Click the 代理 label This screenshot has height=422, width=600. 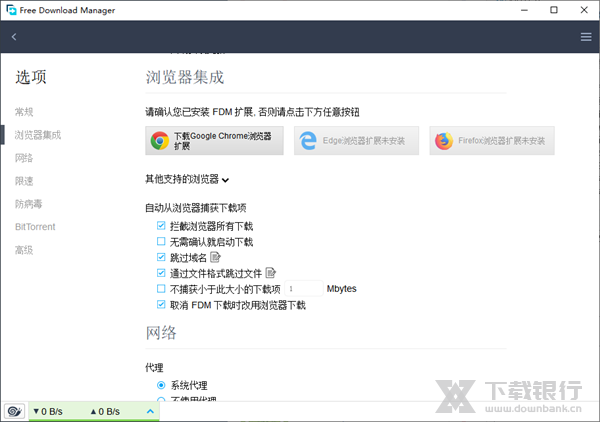(x=154, y=368)
